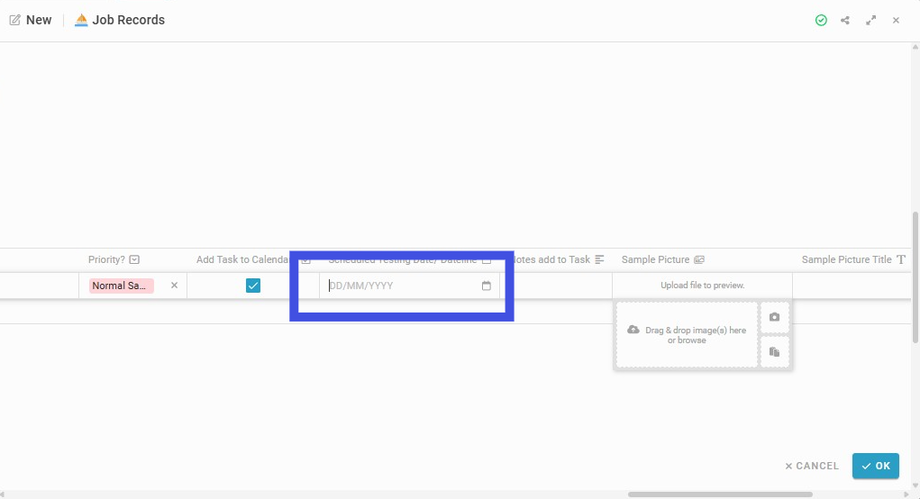Click the Sample Picture column header
This screenshot has height=499, width=920.
pos(655,259)
